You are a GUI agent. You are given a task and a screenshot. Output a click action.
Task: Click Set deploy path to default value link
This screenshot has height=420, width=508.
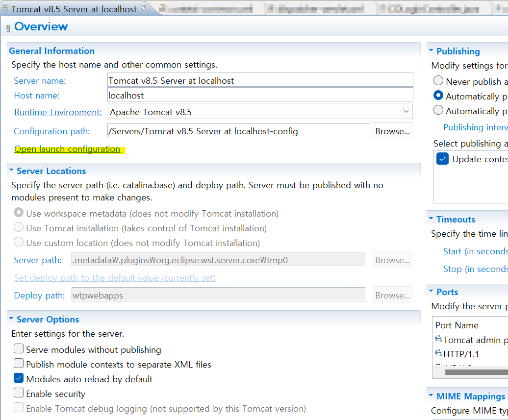(x=115, y=278)
